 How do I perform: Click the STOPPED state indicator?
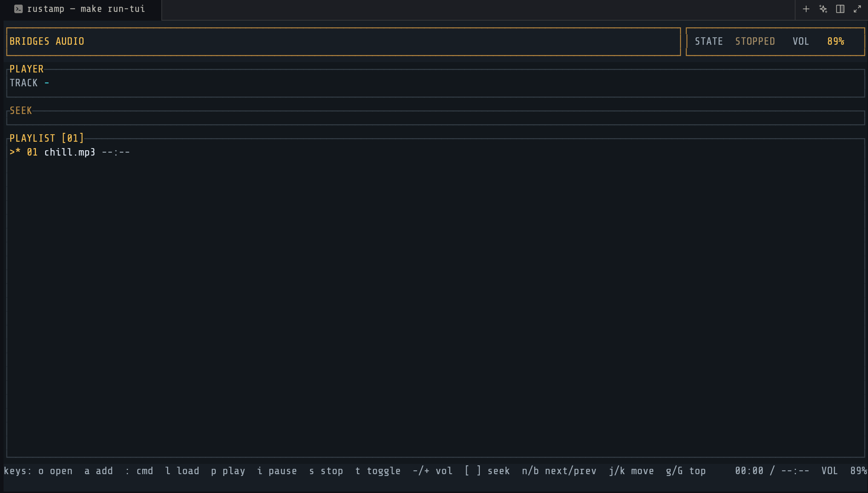(x=755, y=42)
